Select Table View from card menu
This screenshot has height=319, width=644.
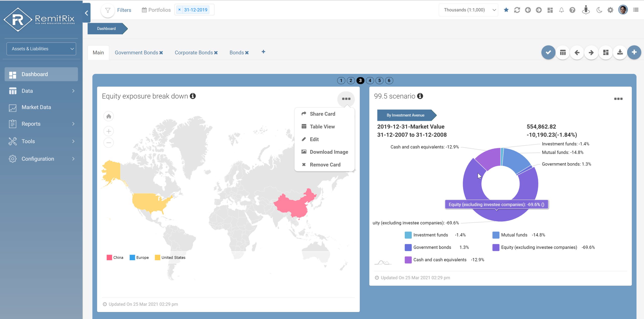tap(322, 127)
